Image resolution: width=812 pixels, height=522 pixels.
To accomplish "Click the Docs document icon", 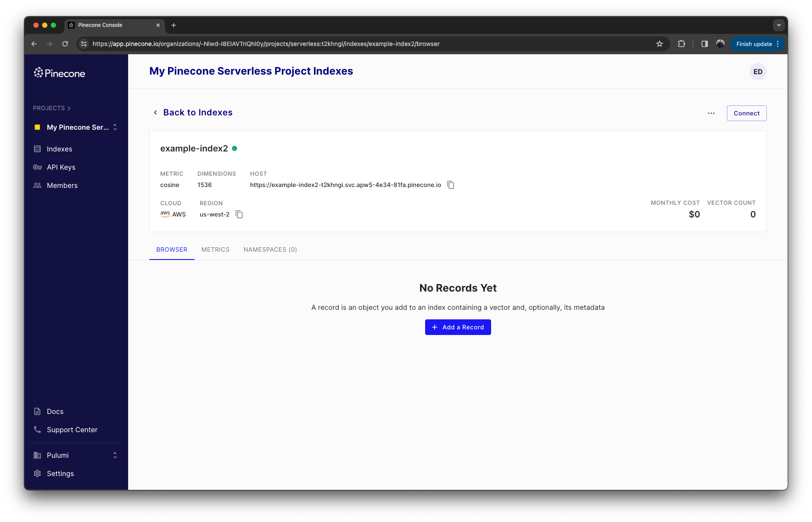I will pyautogui.click(x=37, y=411).
